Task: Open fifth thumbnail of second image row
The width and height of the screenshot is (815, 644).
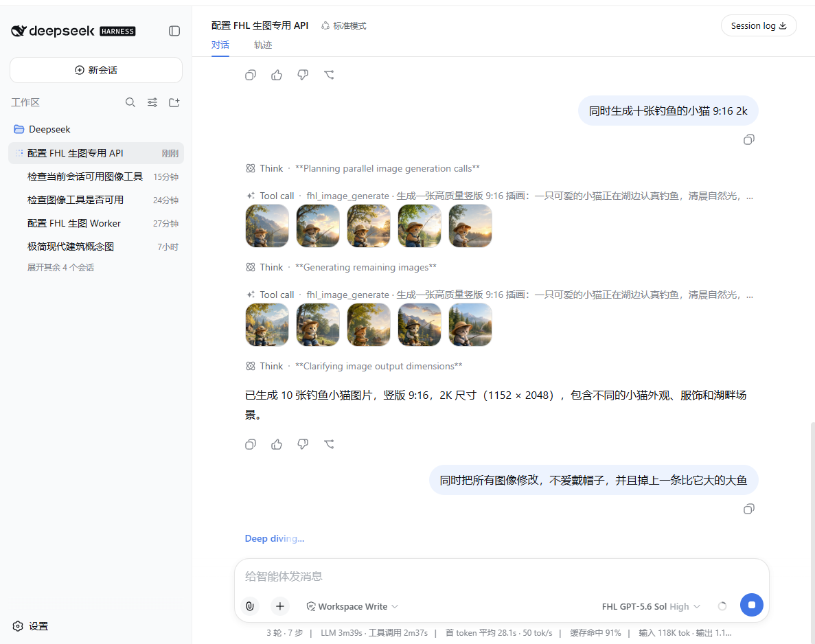Action: (470, 325)
